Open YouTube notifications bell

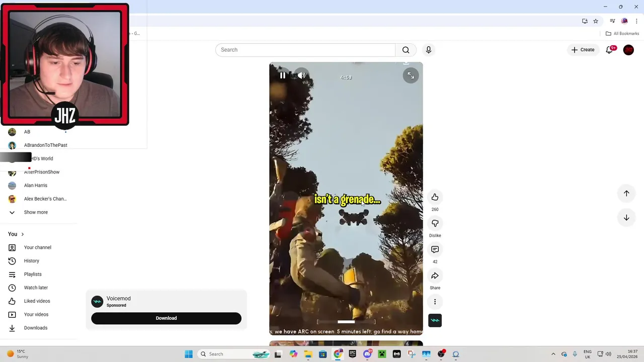pyautogui.click(x=609, y=50)
